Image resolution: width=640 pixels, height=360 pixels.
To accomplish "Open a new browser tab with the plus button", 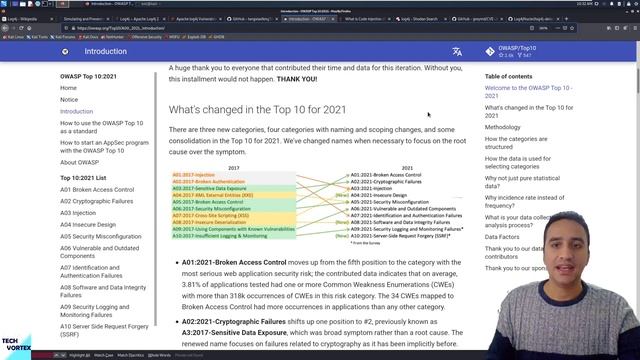I will click(566, 19).
